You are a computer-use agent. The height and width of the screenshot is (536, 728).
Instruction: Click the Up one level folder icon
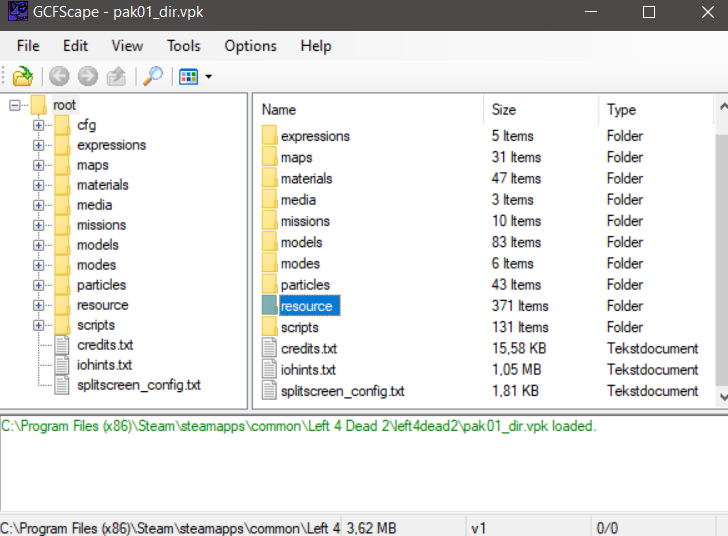(116, 76)
